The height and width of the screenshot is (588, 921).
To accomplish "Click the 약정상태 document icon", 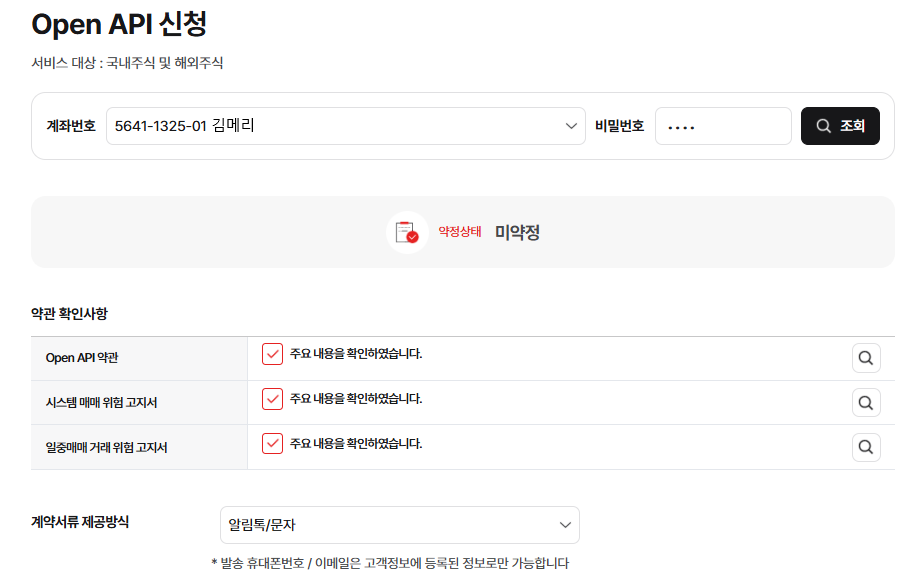I will pyautogui.click(x=407, y=232).
